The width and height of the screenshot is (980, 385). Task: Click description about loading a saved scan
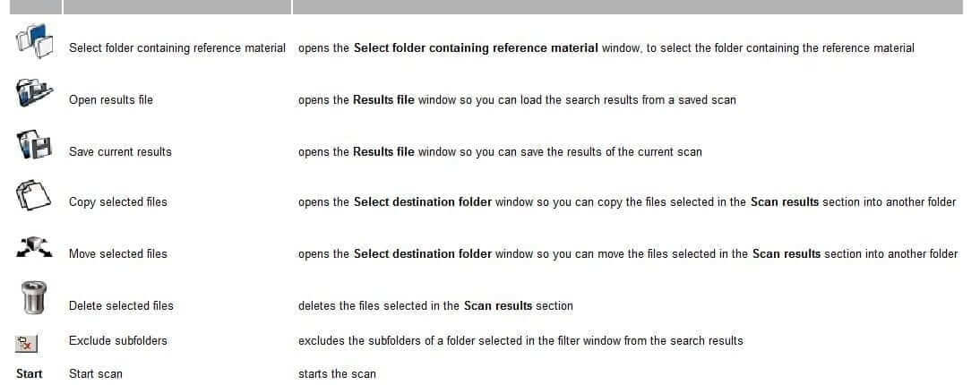point(517,100)
